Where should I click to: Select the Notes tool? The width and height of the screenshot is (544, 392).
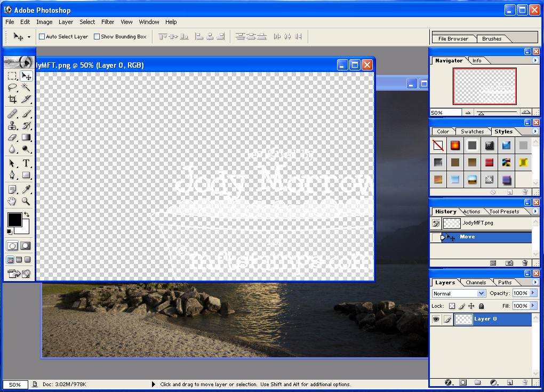pyautogui.click(x=12, y=189)
